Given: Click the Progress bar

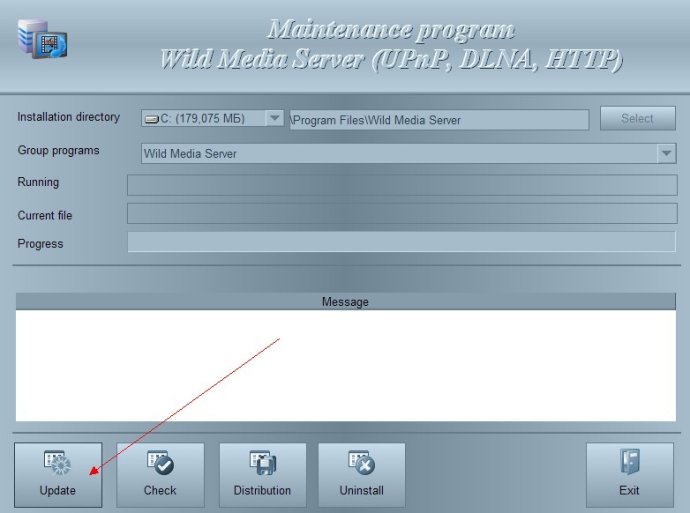Looking at the screenshot, I should (401, 242).
